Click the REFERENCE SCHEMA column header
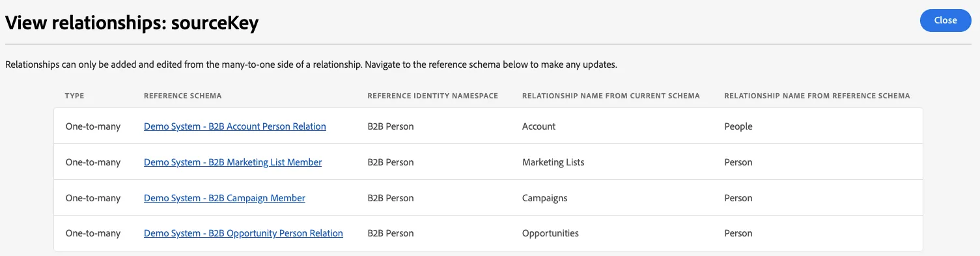Screen dimensions: 980x256 tap(183, 96)
